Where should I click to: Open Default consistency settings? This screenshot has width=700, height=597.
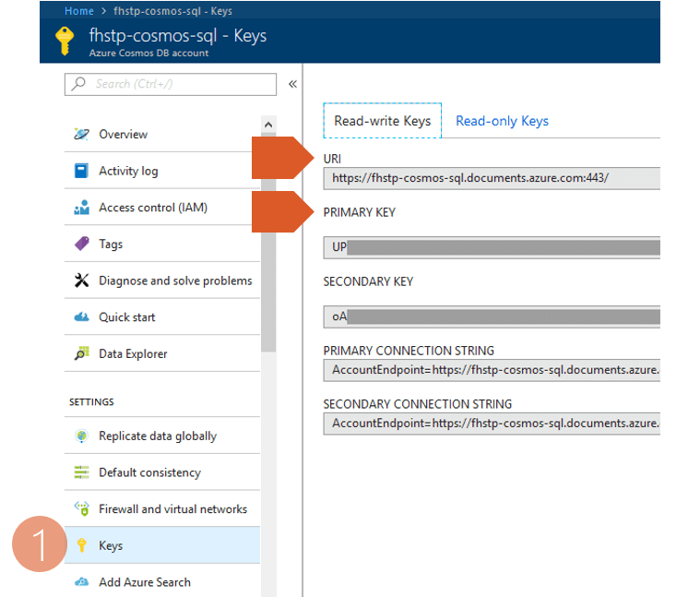coord(162,472)
